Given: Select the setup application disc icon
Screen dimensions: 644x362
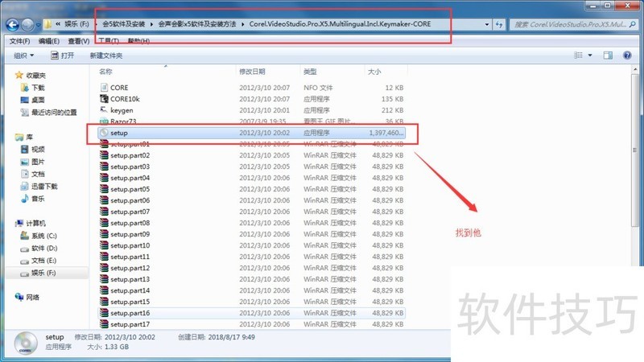Looking at the screenshot, I should [x=104, y=133].
